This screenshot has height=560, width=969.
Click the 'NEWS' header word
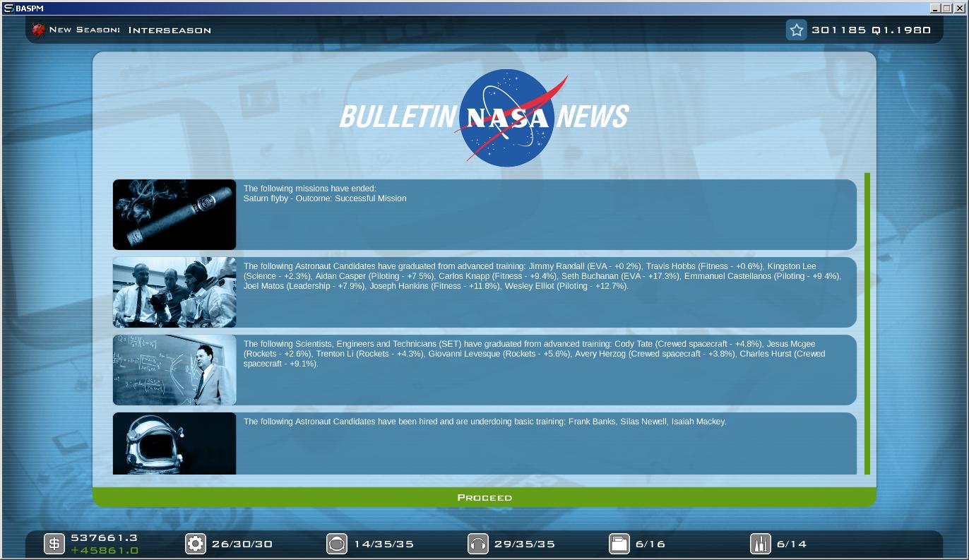coord(593,117)
